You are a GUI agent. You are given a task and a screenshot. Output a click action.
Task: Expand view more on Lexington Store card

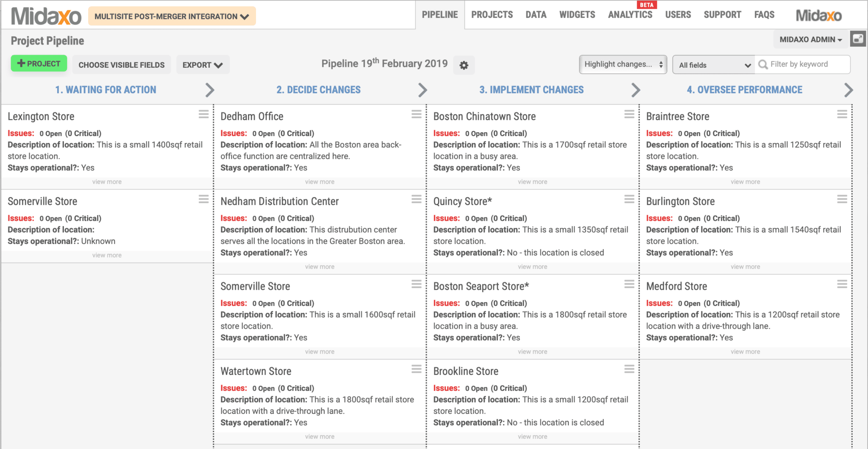click(x=107, y=182)
